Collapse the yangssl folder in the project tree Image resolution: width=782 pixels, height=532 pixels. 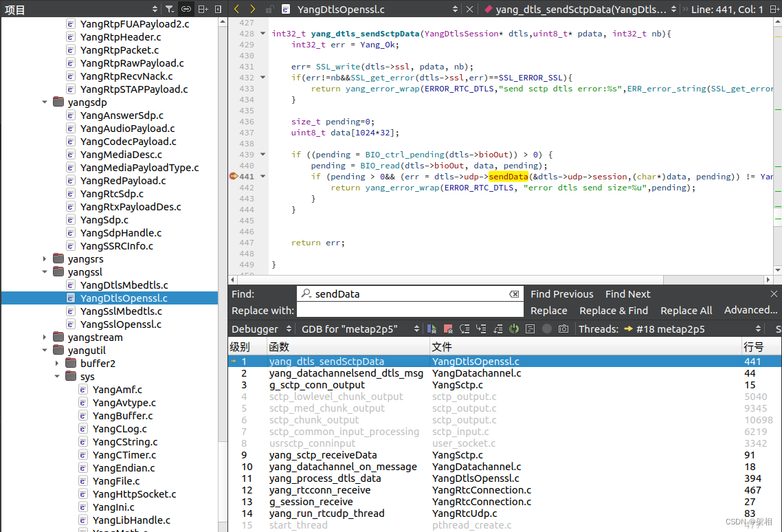click(x=44, y=271)
